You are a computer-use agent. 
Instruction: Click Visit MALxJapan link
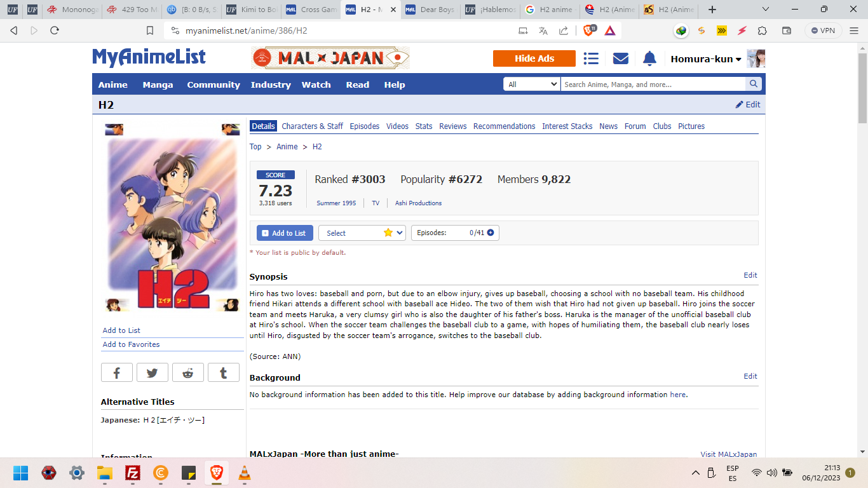point(729,454)
